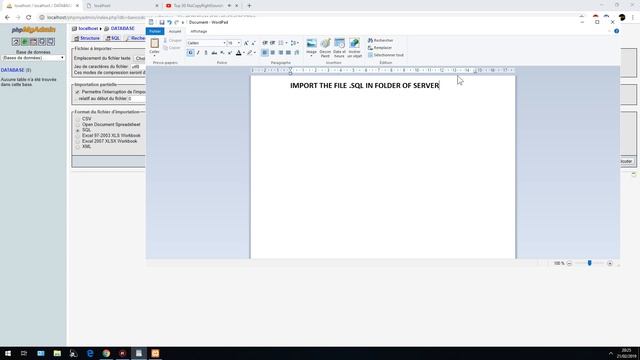Click phpMyAdmin home icon in sidebar

(x=16, y=42)
